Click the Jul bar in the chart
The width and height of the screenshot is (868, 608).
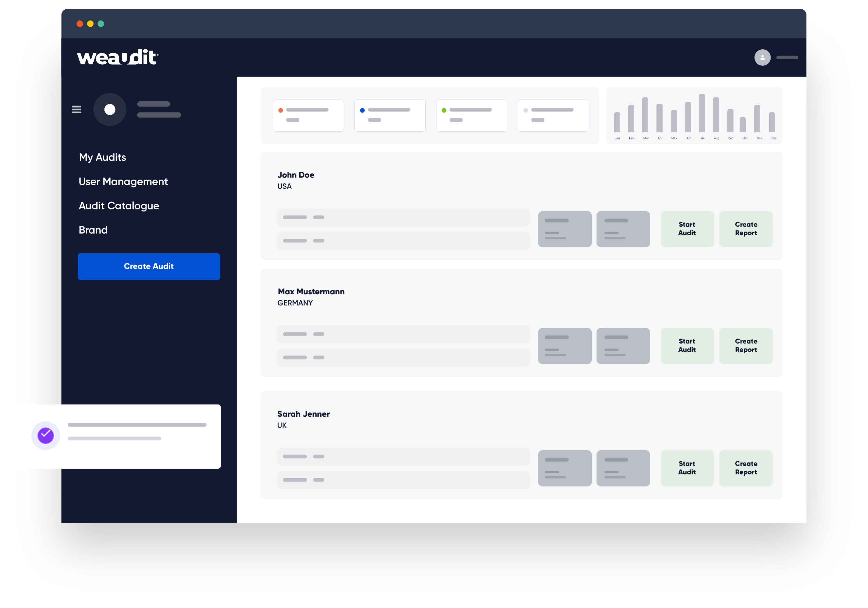(702, 113)
